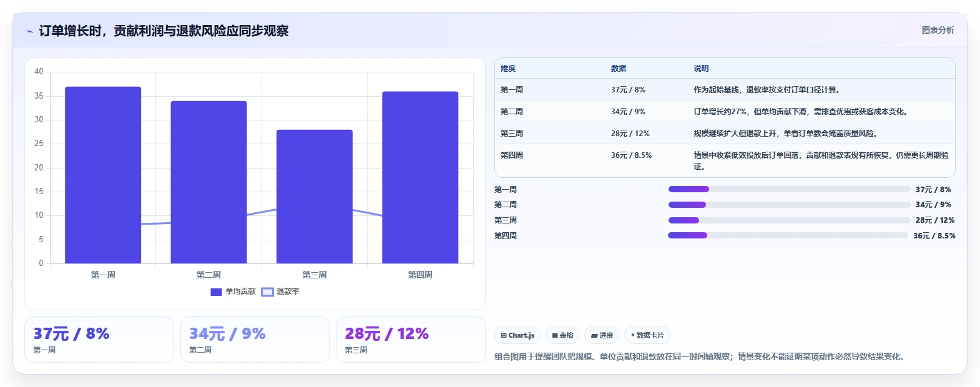Click the lightning icon beside the chart title
Viewport: 980px width, 387px height.
[x=29, y=31]
